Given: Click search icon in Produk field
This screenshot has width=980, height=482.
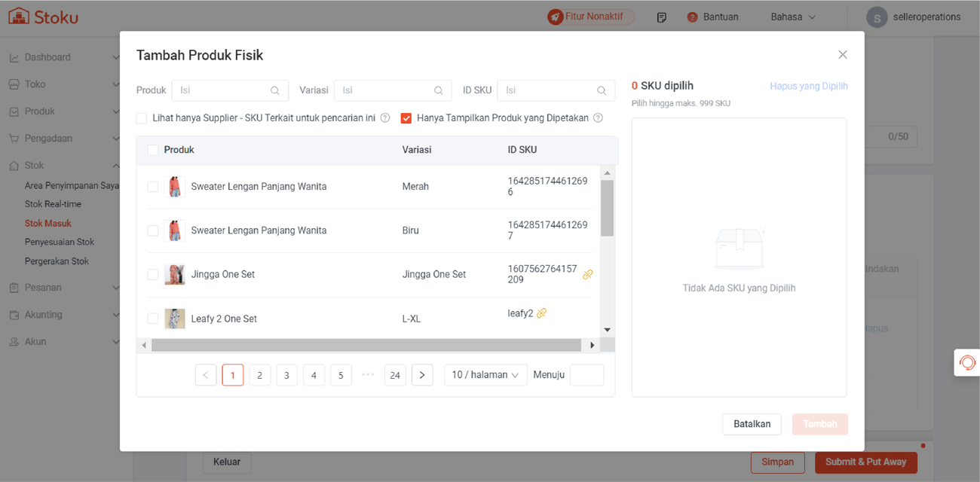Looking at the screenshot, I should pyautogui.click(x=275, y=90).
